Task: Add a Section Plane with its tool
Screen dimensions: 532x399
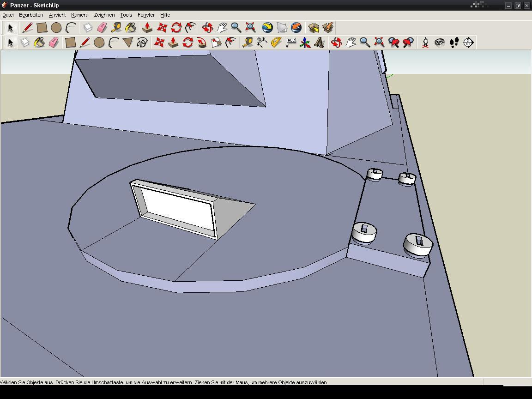Action: (x=468, y=43)
